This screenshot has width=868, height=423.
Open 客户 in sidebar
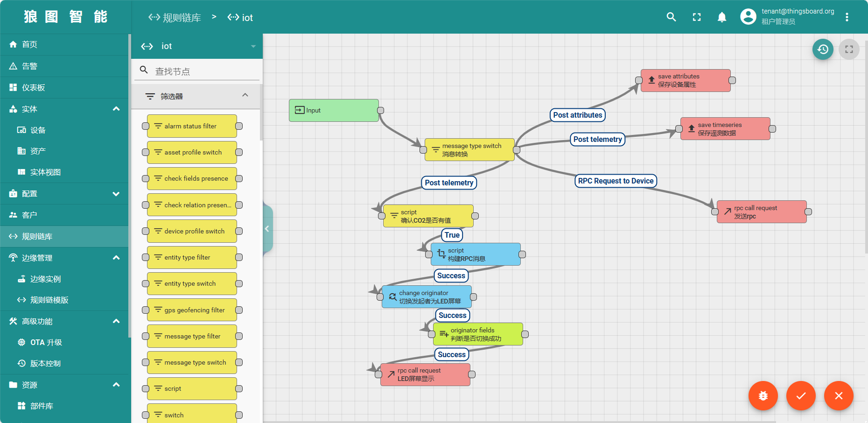click(64, 215)
